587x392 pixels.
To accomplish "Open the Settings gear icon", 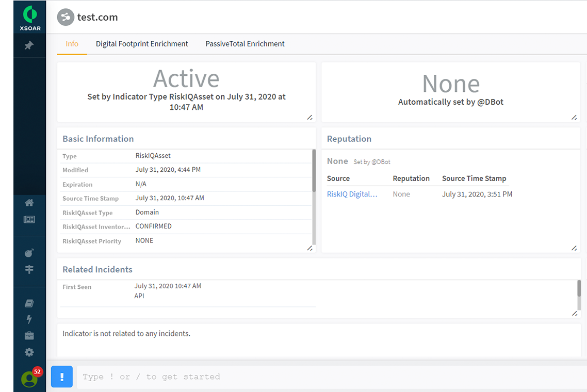I will (29, 352).
